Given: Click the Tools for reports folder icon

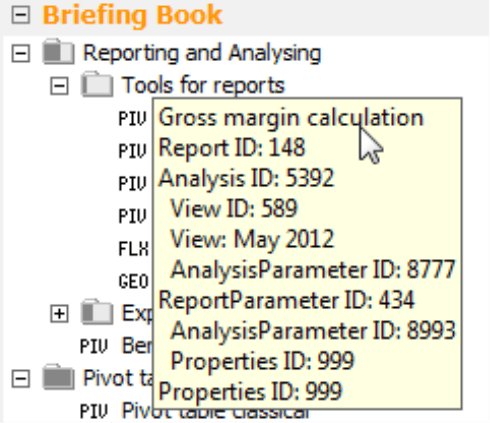Looking at the screenshot, I should point(97,84).
